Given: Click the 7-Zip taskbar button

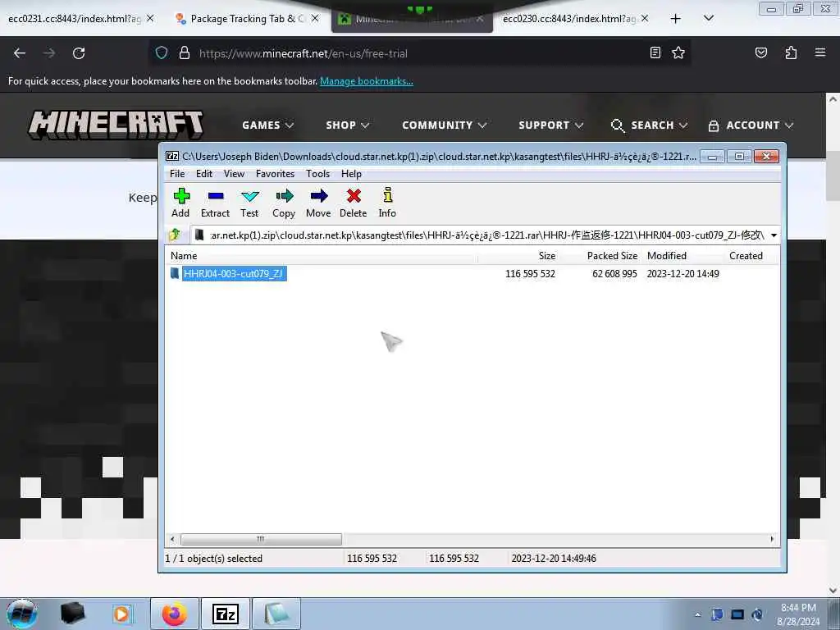Looking at the screenshot, I should click(x=225, y=614).
